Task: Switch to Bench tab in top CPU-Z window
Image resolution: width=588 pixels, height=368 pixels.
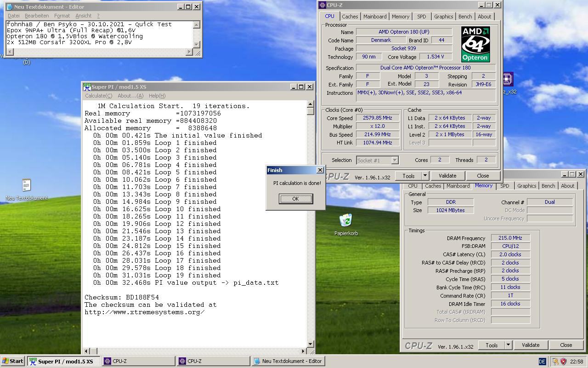Action: 465,16
